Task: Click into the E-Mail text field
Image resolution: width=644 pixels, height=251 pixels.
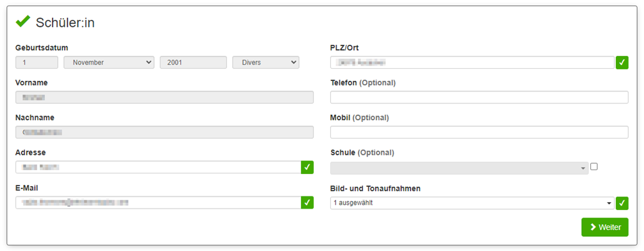Action: [x=158, y=202]
